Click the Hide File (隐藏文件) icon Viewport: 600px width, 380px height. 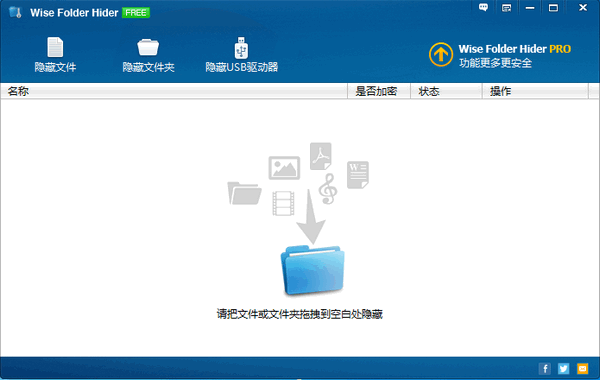[55, 47]
